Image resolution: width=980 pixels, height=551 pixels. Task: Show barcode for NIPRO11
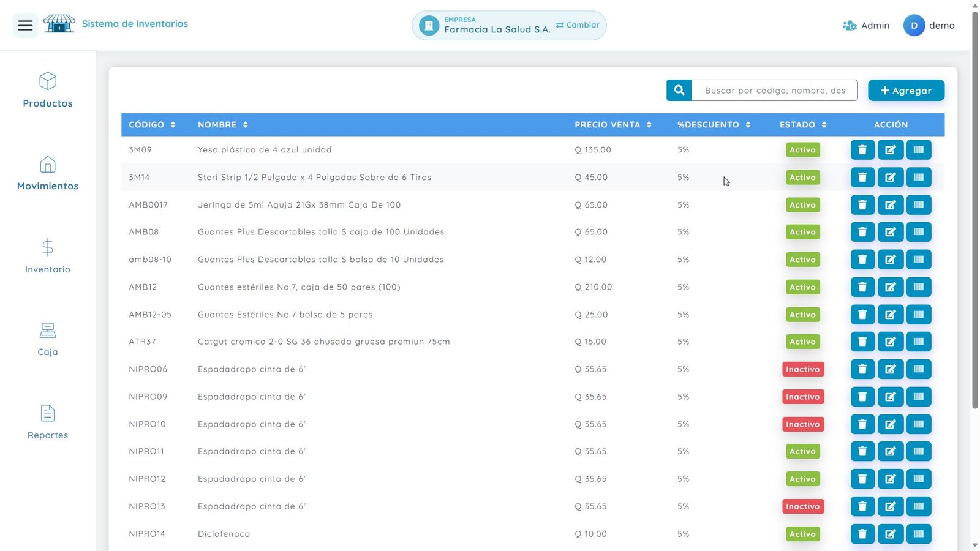coord(919,451)
